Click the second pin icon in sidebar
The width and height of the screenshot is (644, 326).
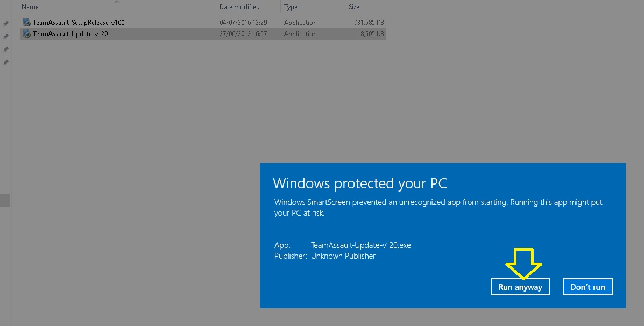[6, 37]
